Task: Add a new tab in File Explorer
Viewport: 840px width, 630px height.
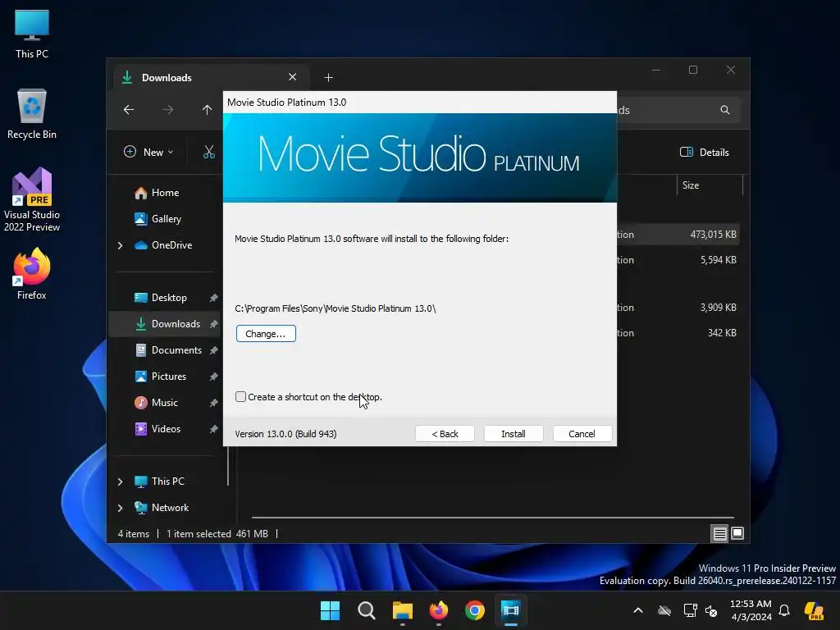Action: pos(328,78)
